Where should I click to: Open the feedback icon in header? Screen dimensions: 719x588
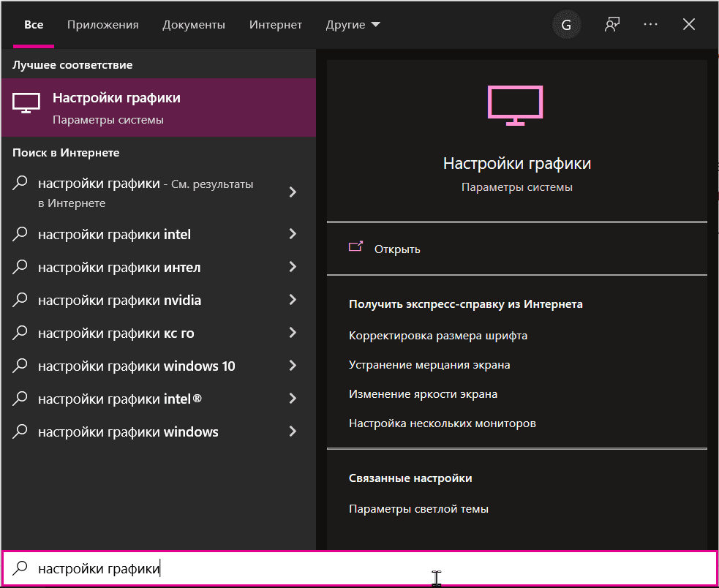tap(612, 25)
